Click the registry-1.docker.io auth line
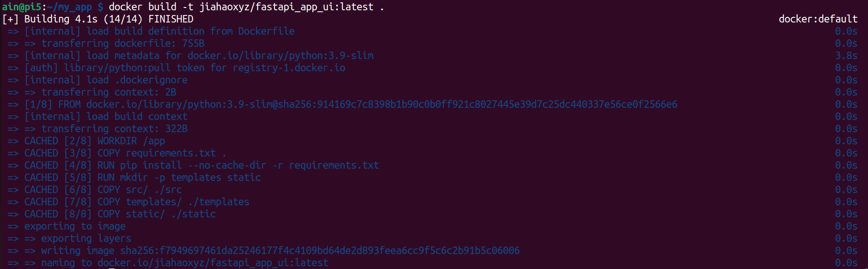The image size is (868, 269). click(x=185, y=68)
